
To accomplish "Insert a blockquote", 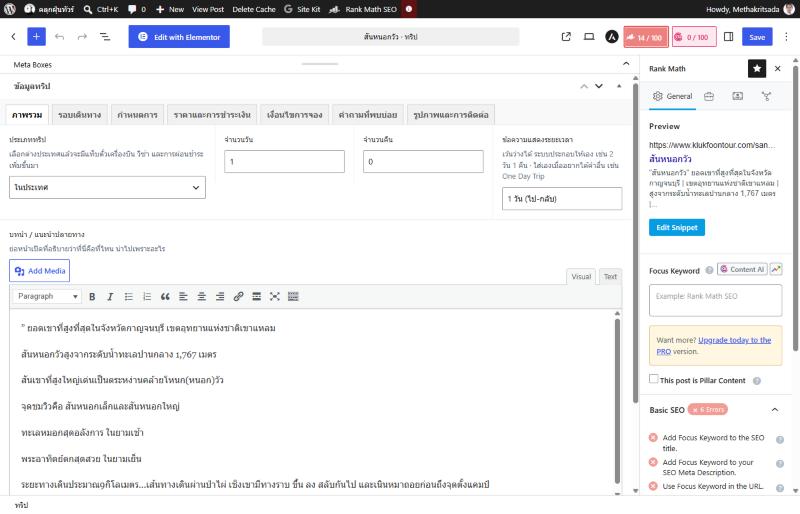I will [x=165, y=297].
